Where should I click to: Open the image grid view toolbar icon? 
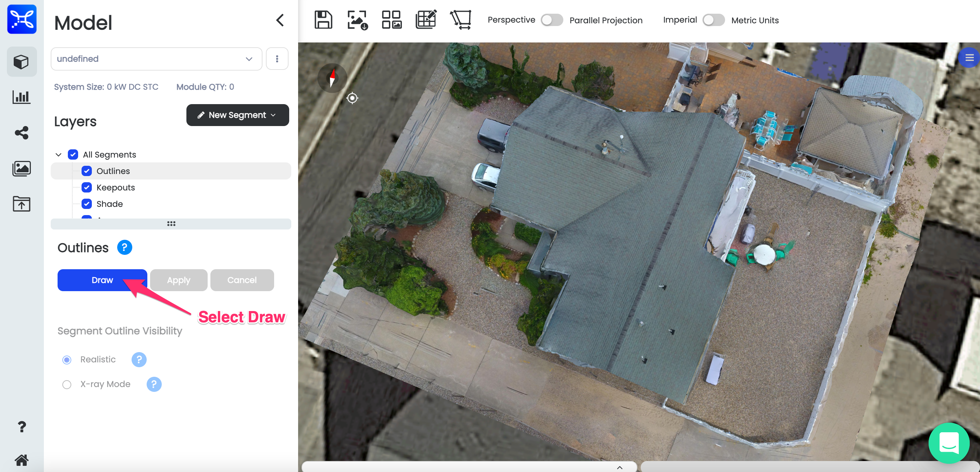pyautogui.click(x=391, y=20)
